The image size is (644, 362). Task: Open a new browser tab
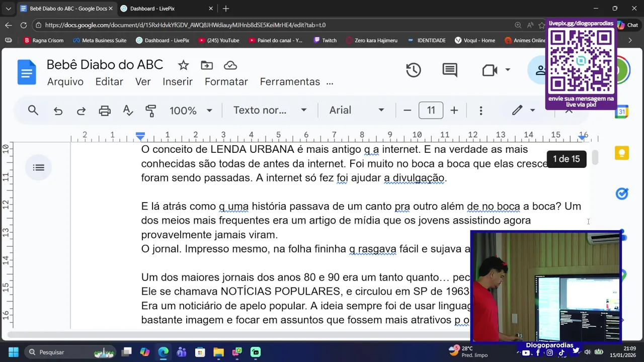coord(226,9)
